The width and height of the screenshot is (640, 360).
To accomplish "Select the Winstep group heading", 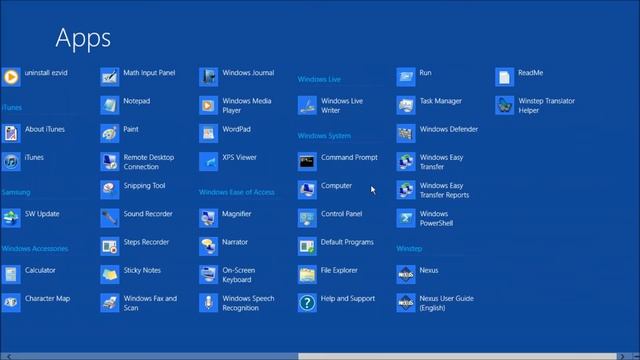I will pos(409,249).
